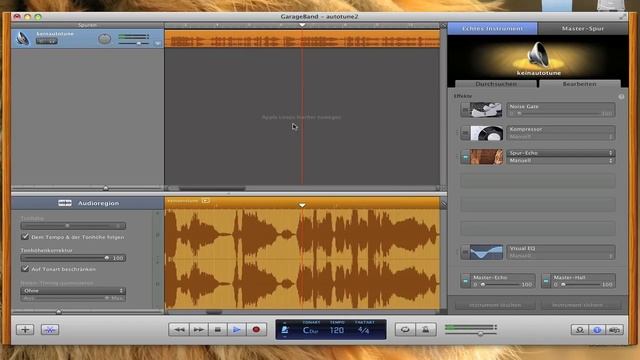Select the orange audio region in the timeline

(302, 40)
